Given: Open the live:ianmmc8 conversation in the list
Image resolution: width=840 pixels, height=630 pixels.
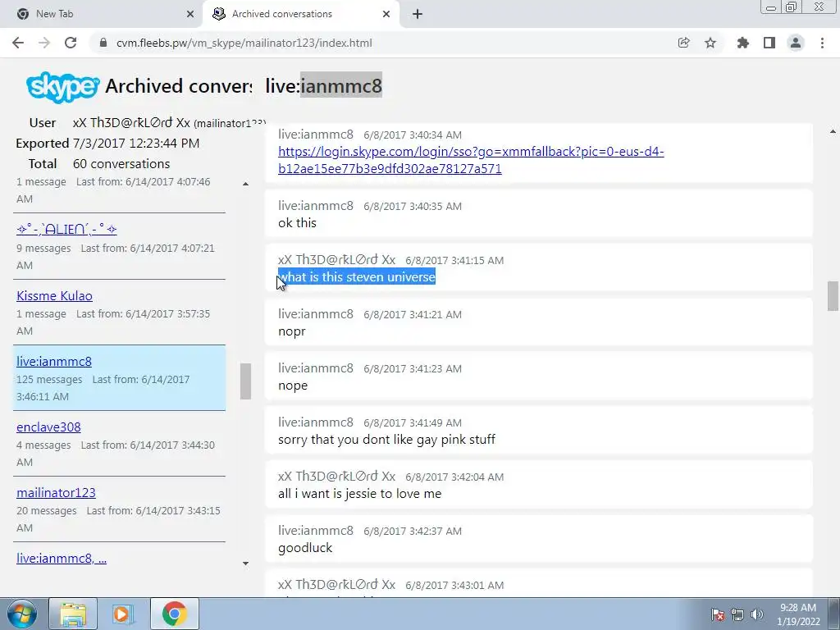Looking at the screenshot, I should tap(54, 362).
